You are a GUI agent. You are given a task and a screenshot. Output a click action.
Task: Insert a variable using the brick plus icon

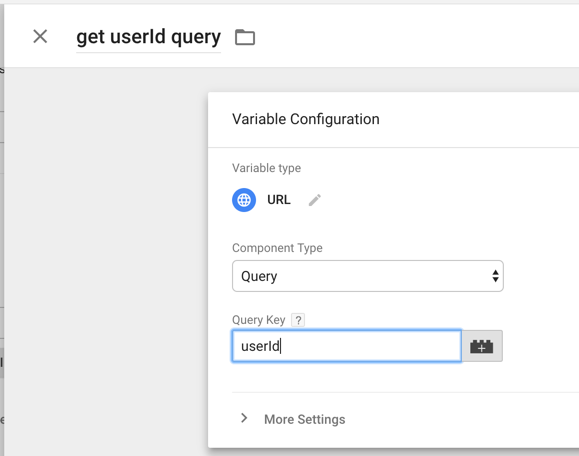point(482,346)
